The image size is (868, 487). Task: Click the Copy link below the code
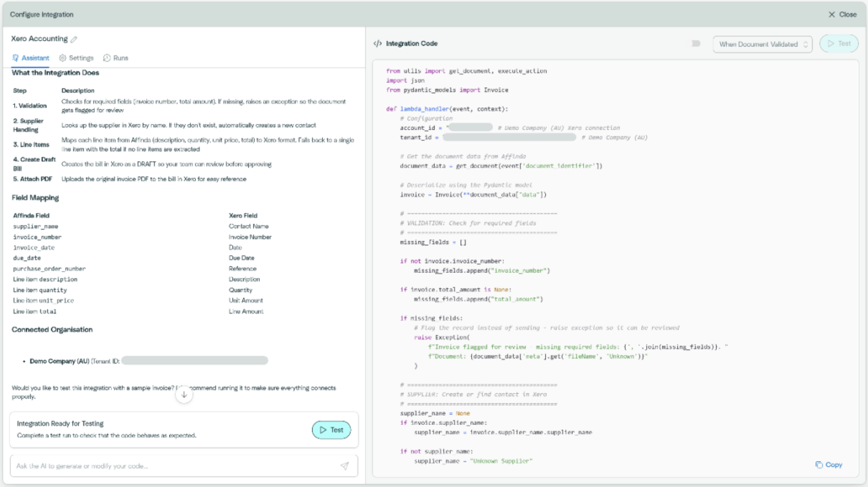tap(834, 465)
